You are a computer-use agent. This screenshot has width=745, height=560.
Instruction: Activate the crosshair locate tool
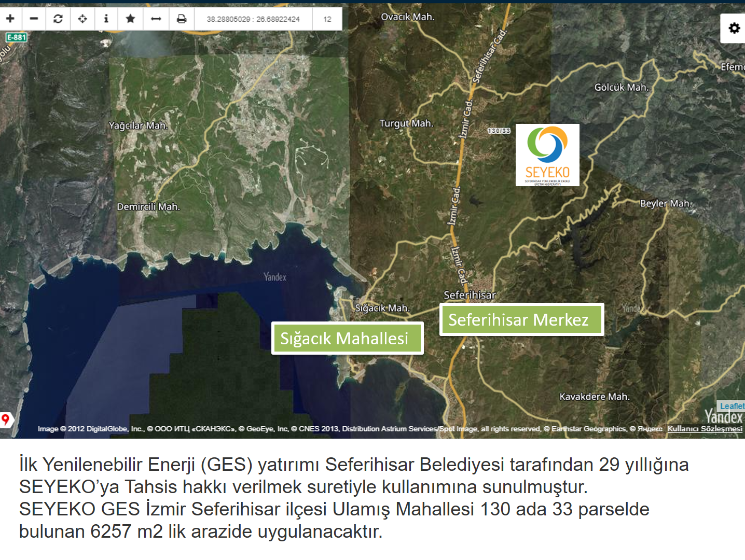click(82, 19)
